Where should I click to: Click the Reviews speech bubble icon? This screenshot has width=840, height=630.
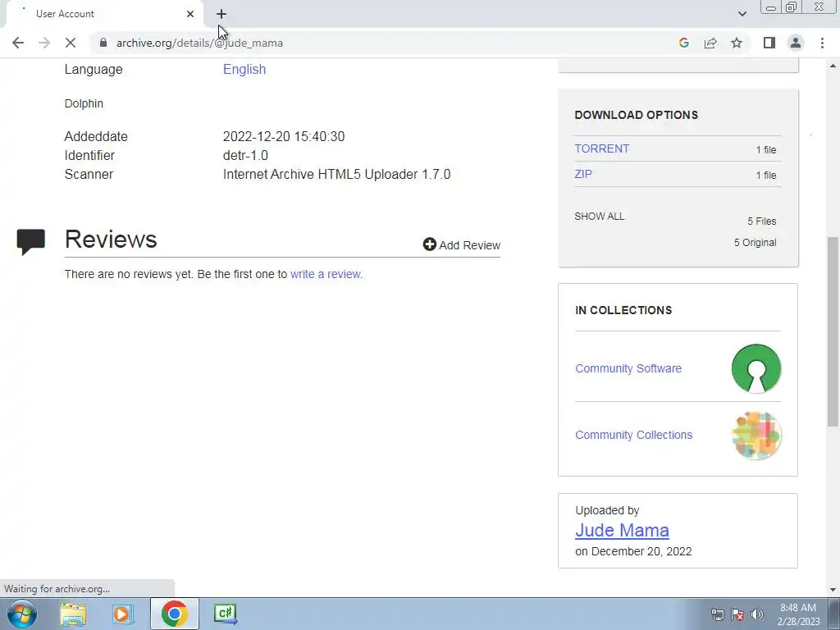tap(30, 242)
